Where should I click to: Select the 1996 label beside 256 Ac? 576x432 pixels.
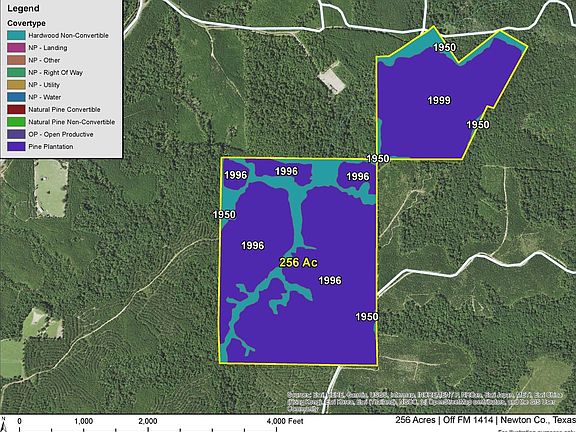click(330, 281)
